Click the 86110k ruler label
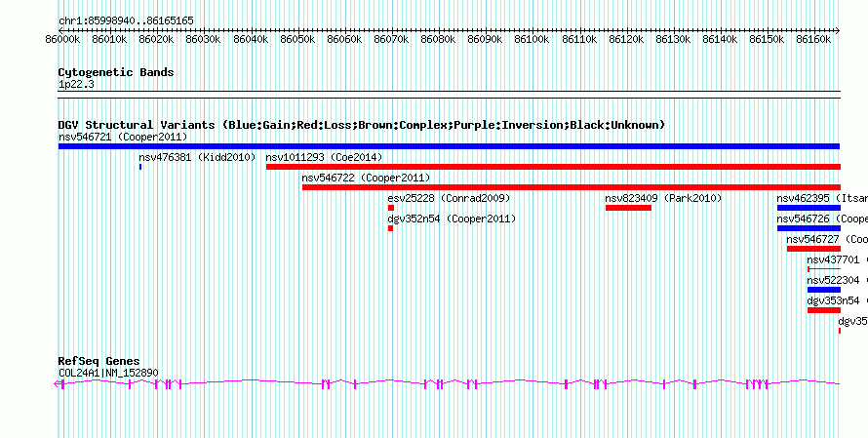 point(579,40)
